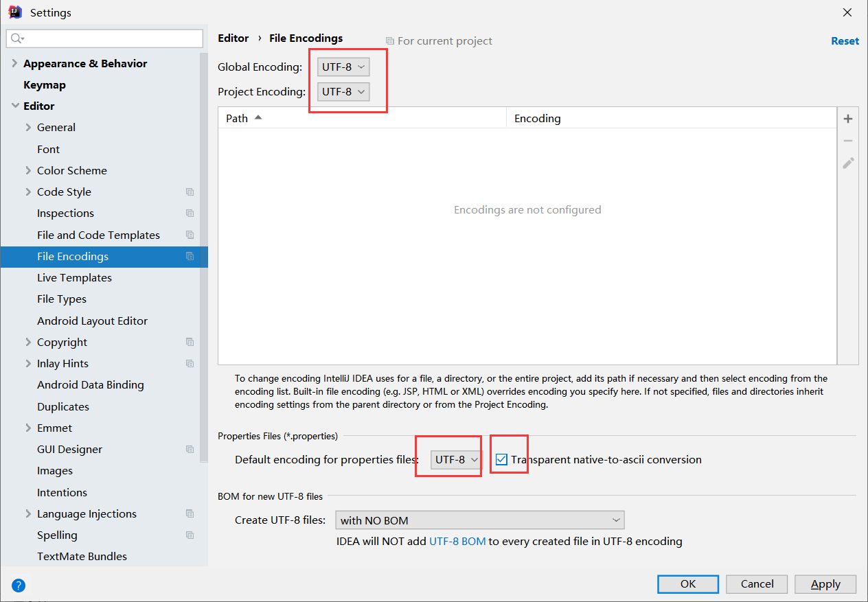Screen dimensions: 868x602
Task: Click the project icon beside File and Code Templates
Action: coord(190,235)
